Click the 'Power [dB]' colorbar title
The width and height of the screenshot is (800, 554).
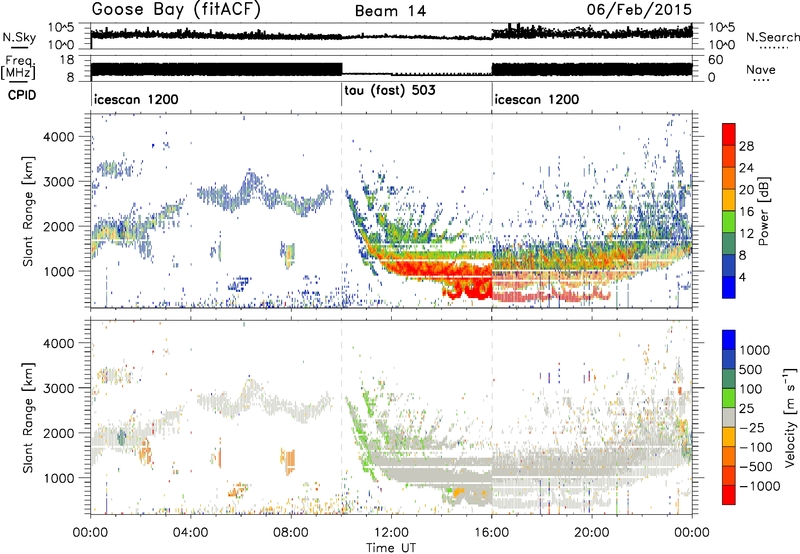tap(763, 211)
